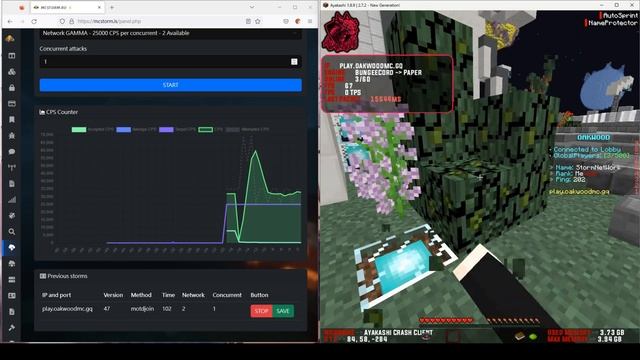Open the browser profile avatar icon

[298, 21]
